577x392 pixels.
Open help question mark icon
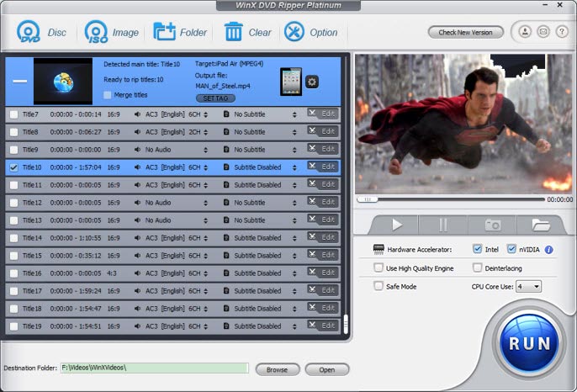[x=562, y=32]
